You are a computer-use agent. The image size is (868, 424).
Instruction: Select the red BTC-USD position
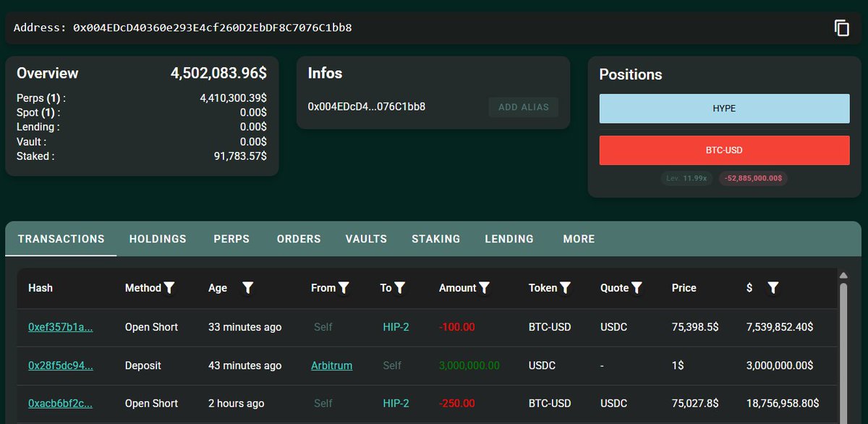point(724,150)
